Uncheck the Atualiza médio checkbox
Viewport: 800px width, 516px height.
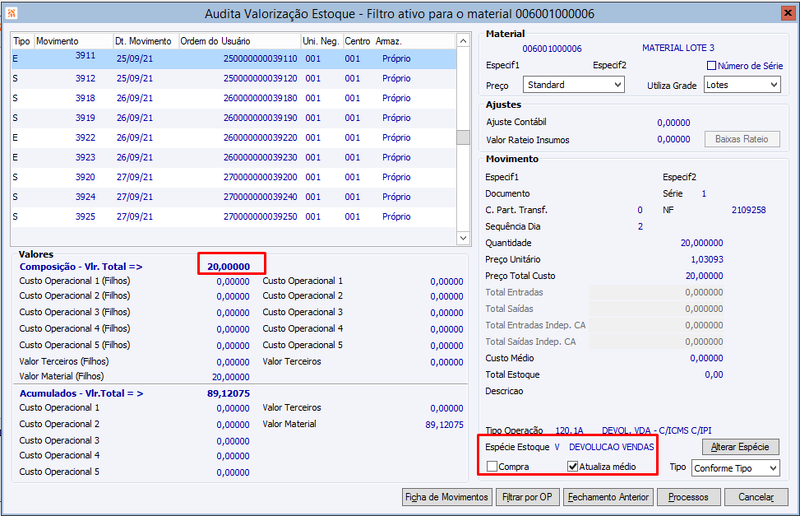(x=572, y=466)
